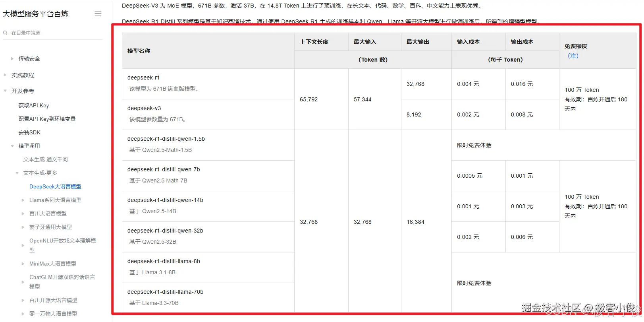Select deepseek-r1-distill-qwen-14b model name
The width and height of the screenshot is (644, 322).
(165, 200)
